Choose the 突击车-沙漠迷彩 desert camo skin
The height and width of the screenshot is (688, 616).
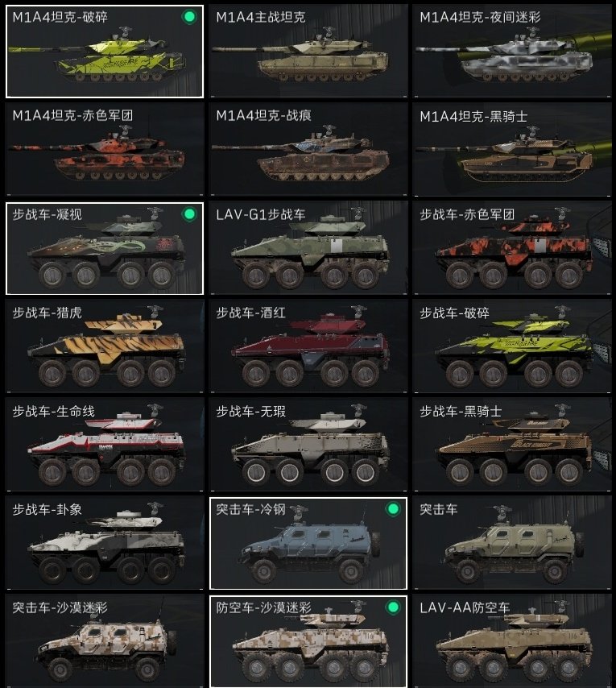105,641
